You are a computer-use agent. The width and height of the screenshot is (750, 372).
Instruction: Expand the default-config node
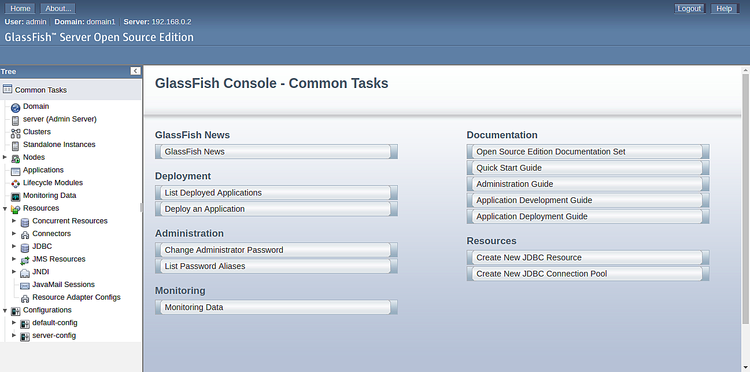(14, 322)
